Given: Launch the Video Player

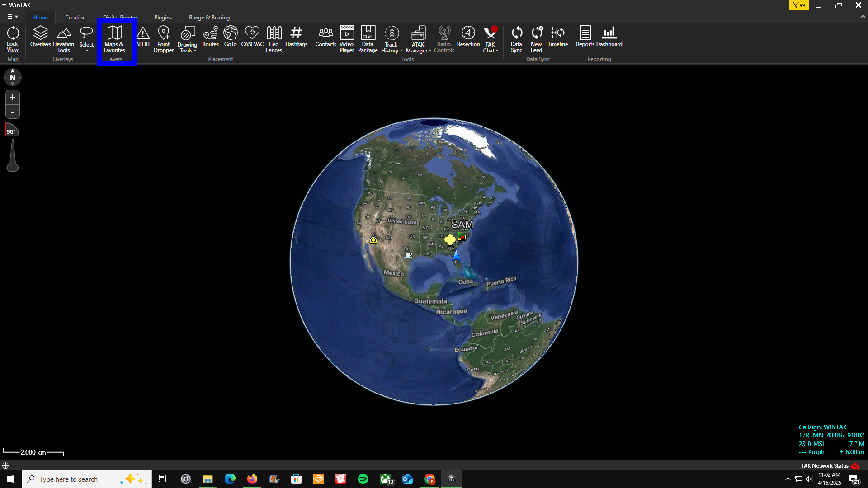Looking at the screenshot, I should point(347,39).
